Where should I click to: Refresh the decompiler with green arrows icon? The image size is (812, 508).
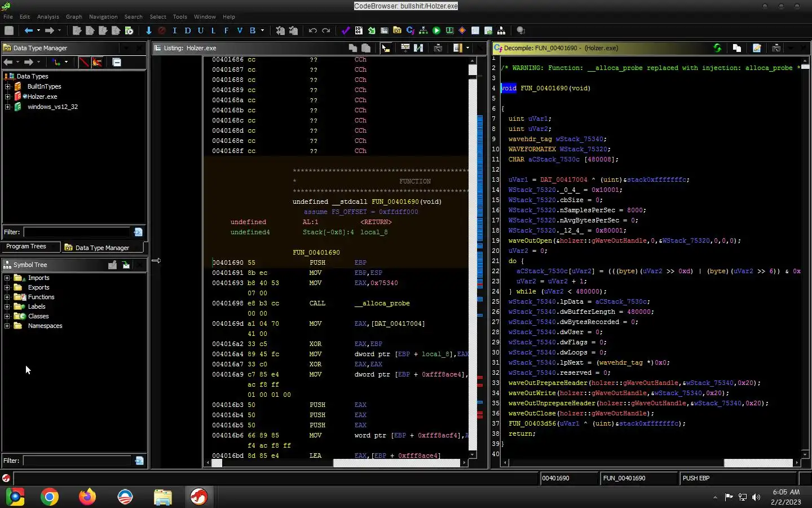pos(717,48)
